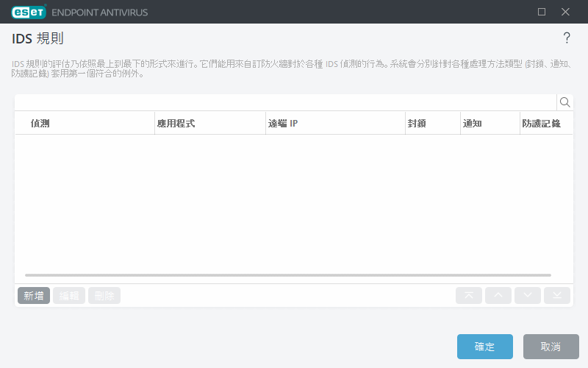The width and height of the screenshot is (588, 368).
Task: Open the help question mark icon
Action: point(566,38)
